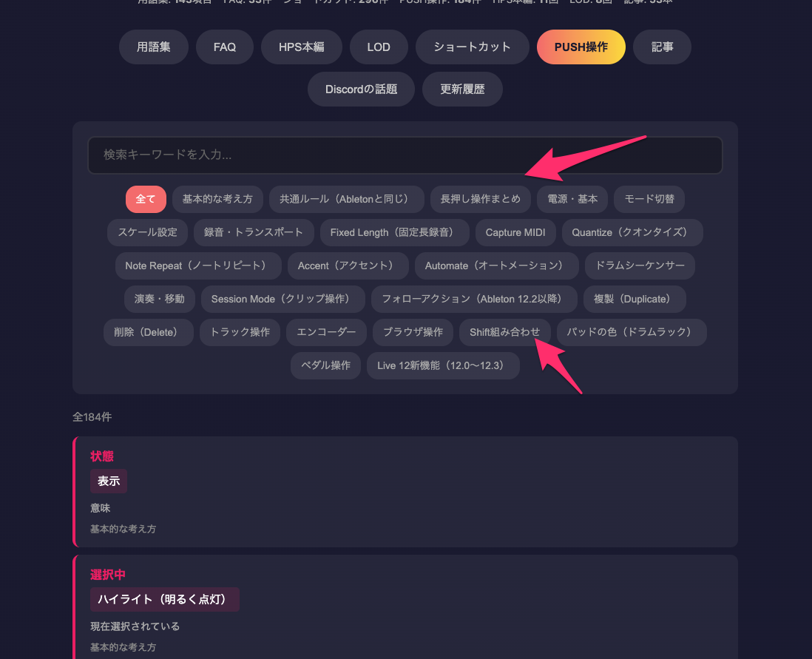Select the ドラムシーケンサー filter
The image size is (812, 659).
point(640,266)
